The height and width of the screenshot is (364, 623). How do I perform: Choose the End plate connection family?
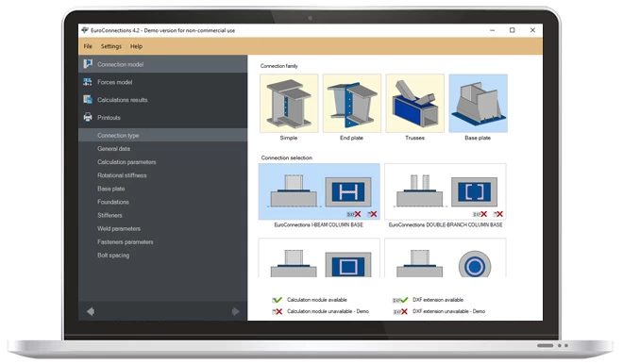352,103
